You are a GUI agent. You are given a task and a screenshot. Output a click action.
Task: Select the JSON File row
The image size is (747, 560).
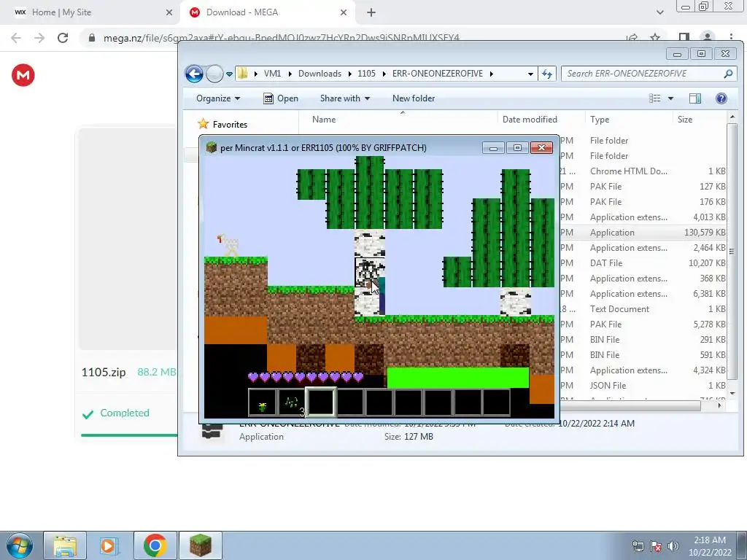pos(643,385)
